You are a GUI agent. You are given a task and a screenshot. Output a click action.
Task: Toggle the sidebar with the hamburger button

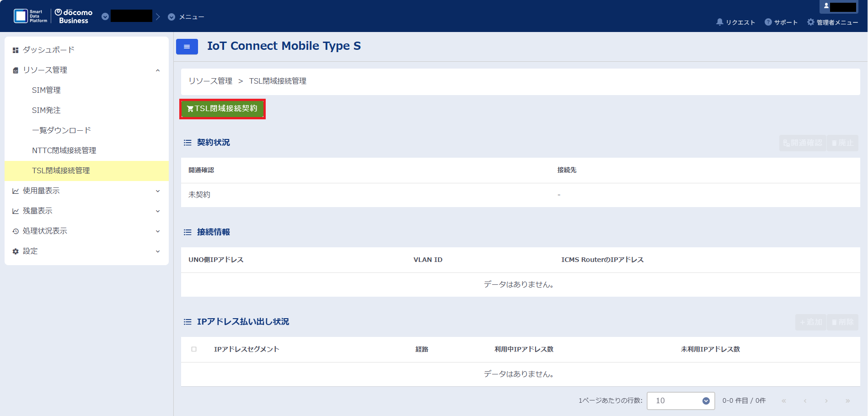point(187,47)
